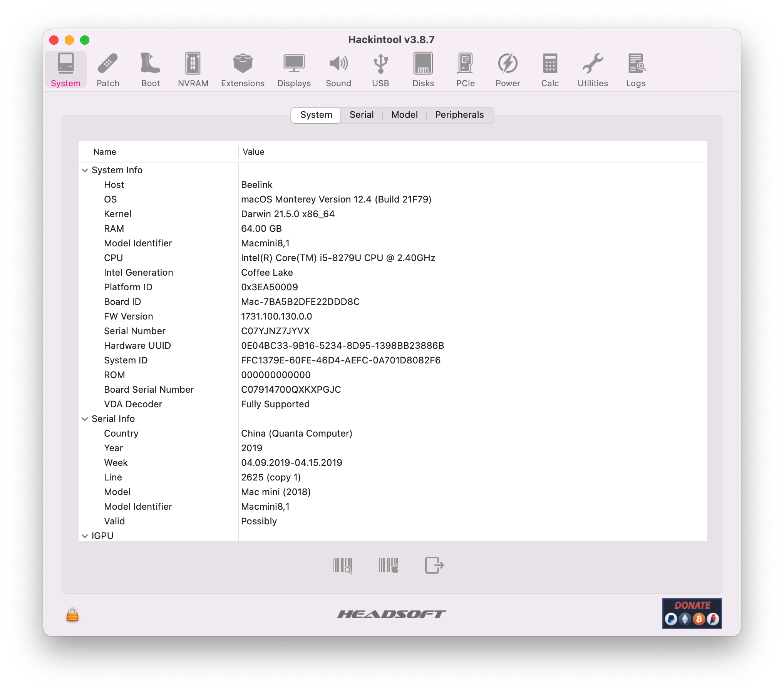Click the Donate button
This screenshot has height=693, width=784.
pyautogui.click(x=692, y=614)
